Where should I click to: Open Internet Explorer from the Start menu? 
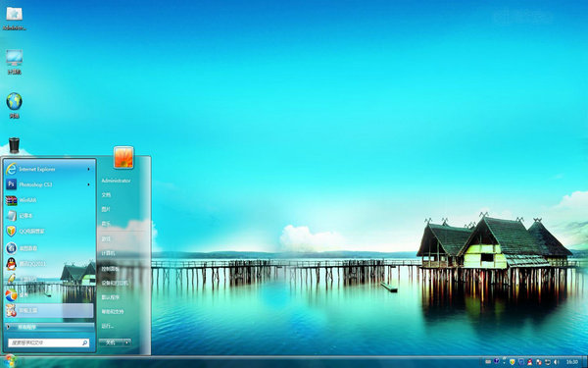point(50,169)
